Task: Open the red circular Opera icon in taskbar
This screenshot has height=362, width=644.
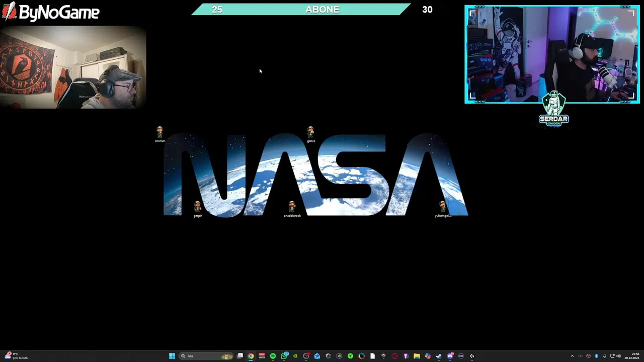Action: pyautogui.click(x=394, y=356)
